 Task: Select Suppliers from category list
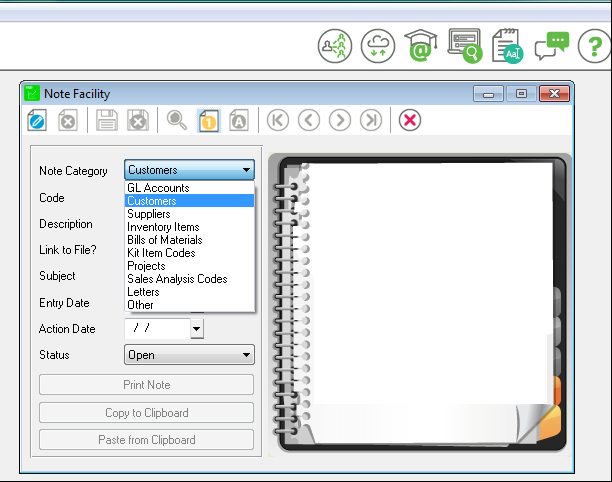click(149, 214)
